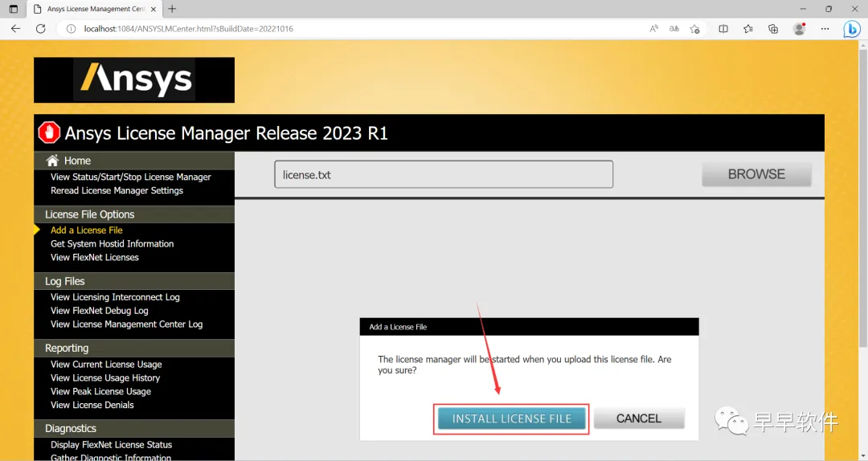The height and width of the screenshot is (461, 868).
Task: Open Settings and more ellipsis menu
Action: [825, 29]
